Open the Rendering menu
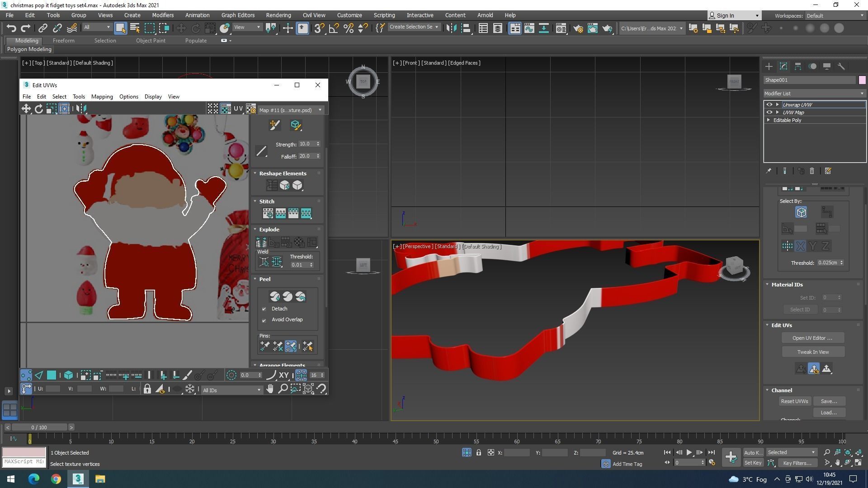 [278, 15]
